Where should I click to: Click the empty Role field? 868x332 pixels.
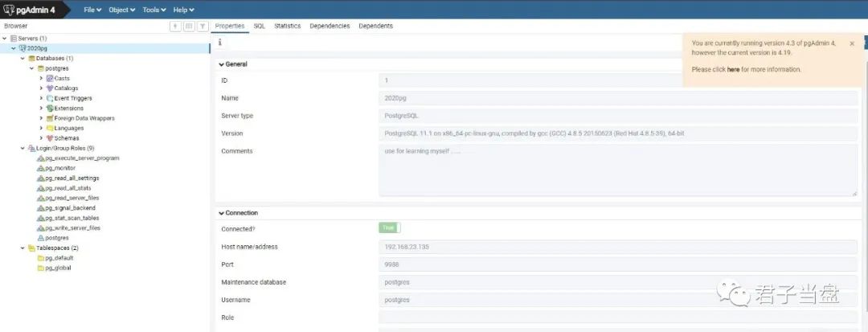pyautogui.click(x=618, y=318)
